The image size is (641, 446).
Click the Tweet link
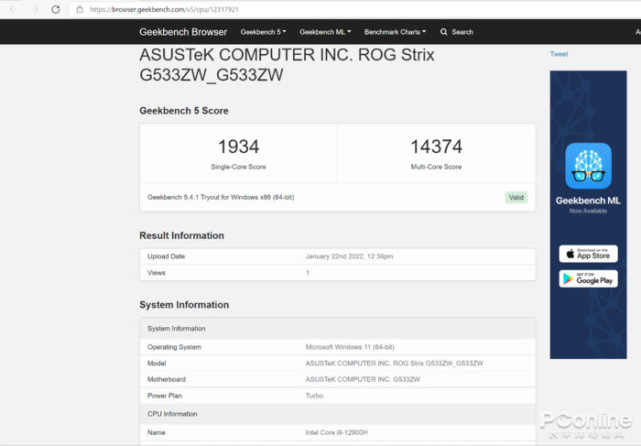[559, 54]
